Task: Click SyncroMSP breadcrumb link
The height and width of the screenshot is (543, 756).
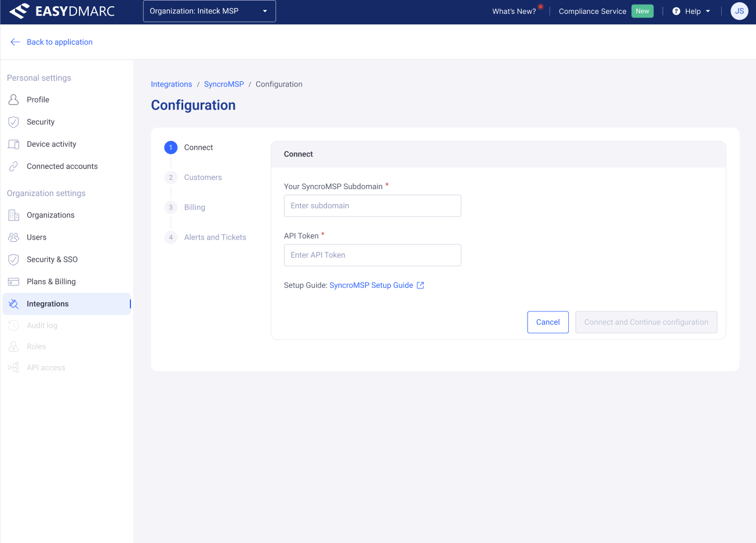Action: (x=224, y=84)
